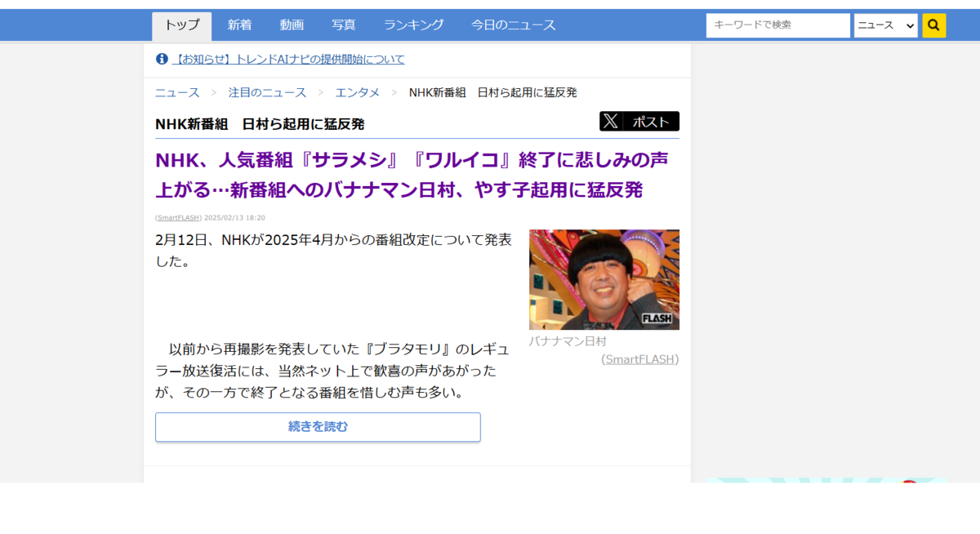This screenshot has width=980, height=534.
Task: Click the 続きを読む button
Action: coord(318,427)
